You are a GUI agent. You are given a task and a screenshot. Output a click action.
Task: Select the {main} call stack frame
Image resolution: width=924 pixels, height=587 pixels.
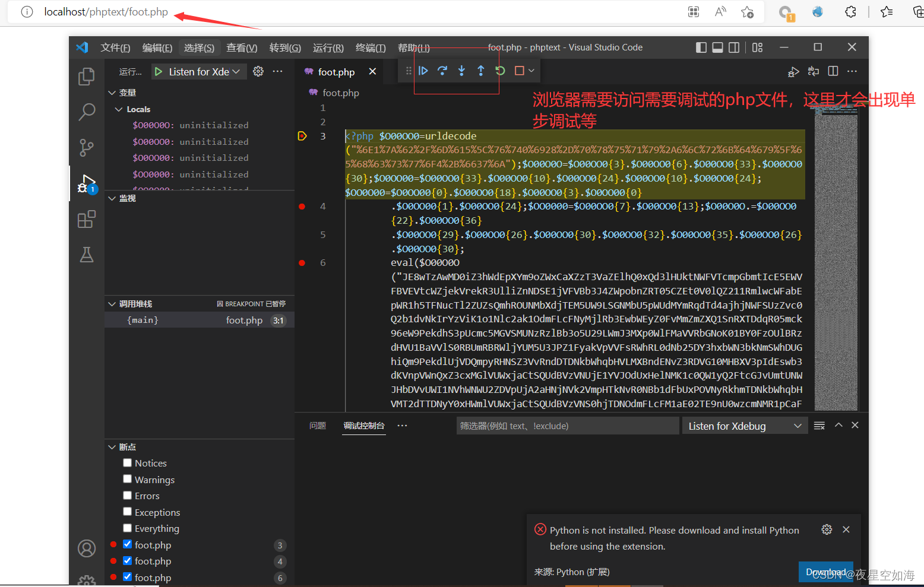point(143,321)
